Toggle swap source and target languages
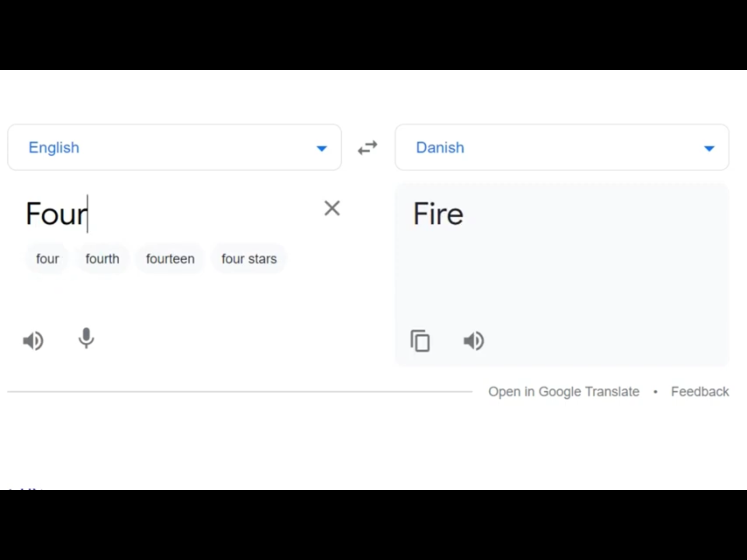The image size is (747, 560). (368, 148)
